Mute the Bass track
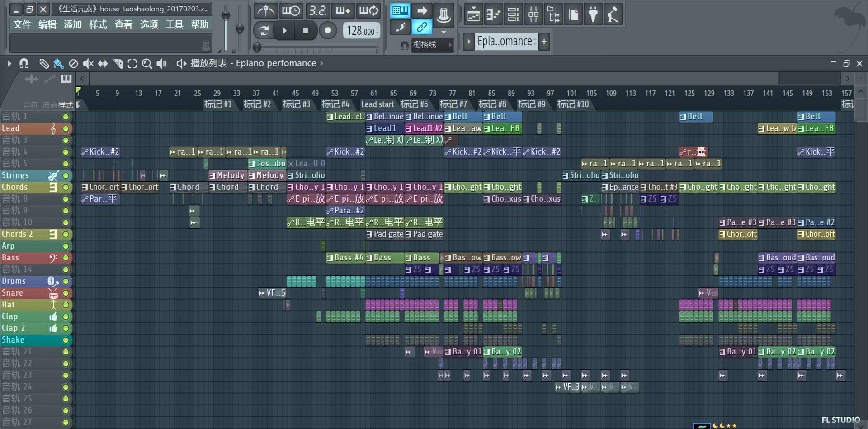868x429 pixels. point(66,258)
